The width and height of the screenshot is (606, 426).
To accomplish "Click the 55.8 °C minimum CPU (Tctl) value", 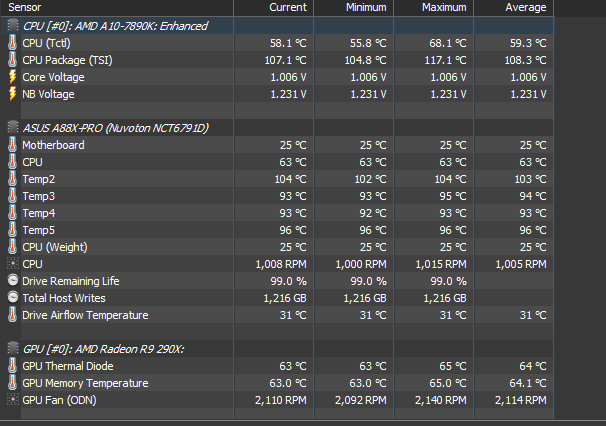I will pos(368,43).
